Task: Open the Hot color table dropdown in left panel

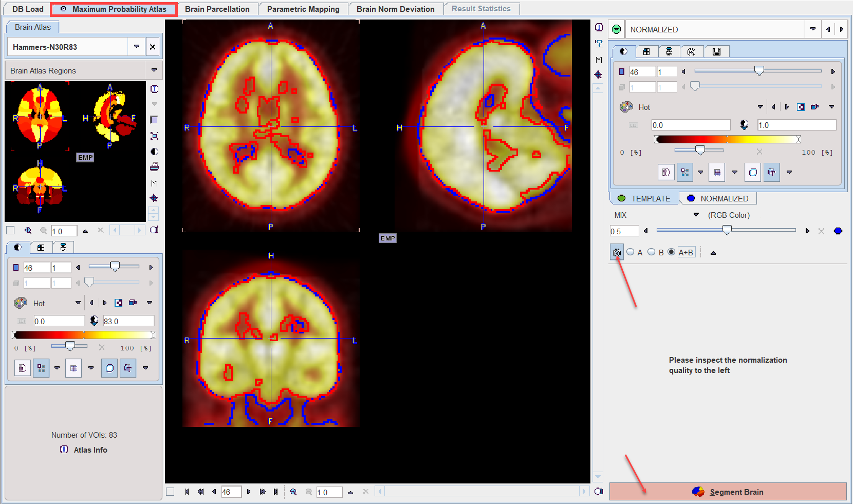Action: pos(78,303)
